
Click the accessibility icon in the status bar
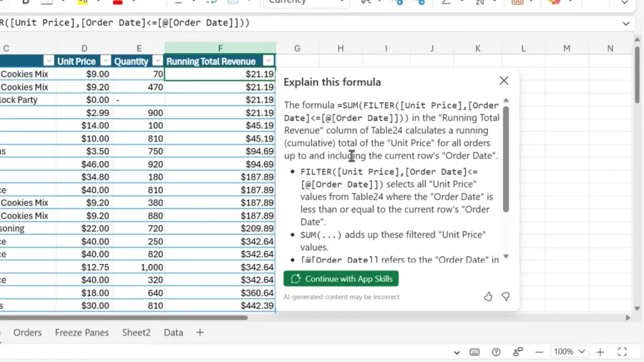(x=518, y=352)
